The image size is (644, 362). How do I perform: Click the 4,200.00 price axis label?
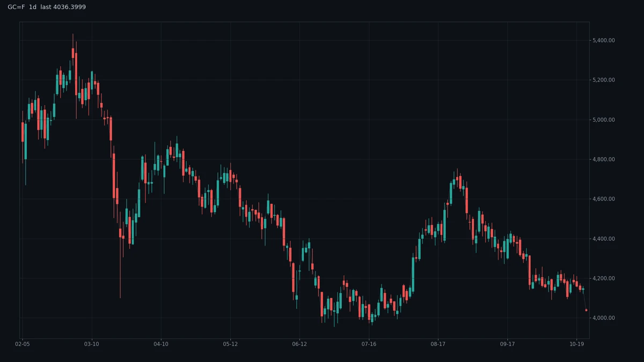(604, 278)
